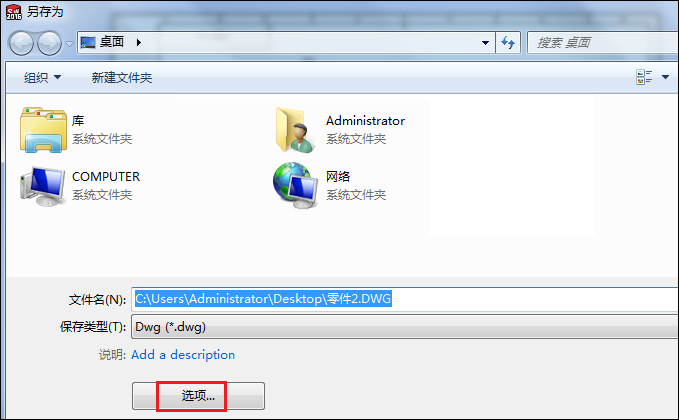679x420 pixels.
Task: Click into the 文件名 filename field
Action: point(404,299)
